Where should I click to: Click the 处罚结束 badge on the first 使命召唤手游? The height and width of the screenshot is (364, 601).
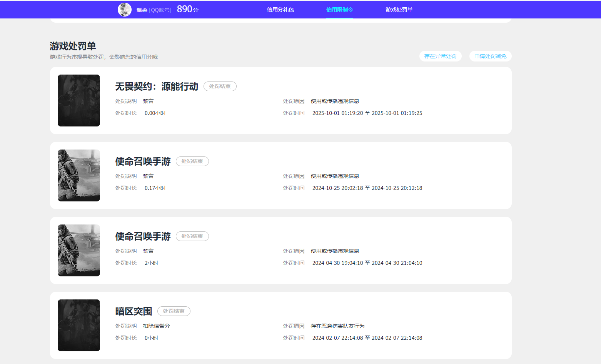click(192, 161)
